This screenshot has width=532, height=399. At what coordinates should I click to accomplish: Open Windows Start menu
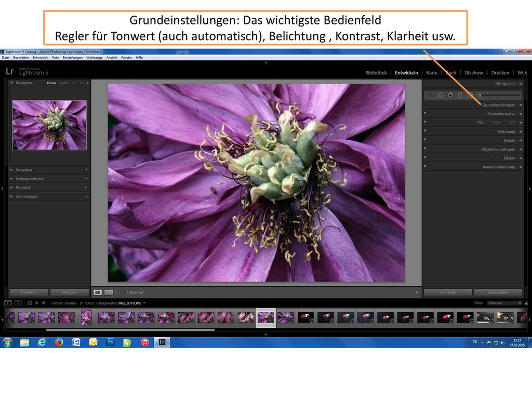pos(7,342)
